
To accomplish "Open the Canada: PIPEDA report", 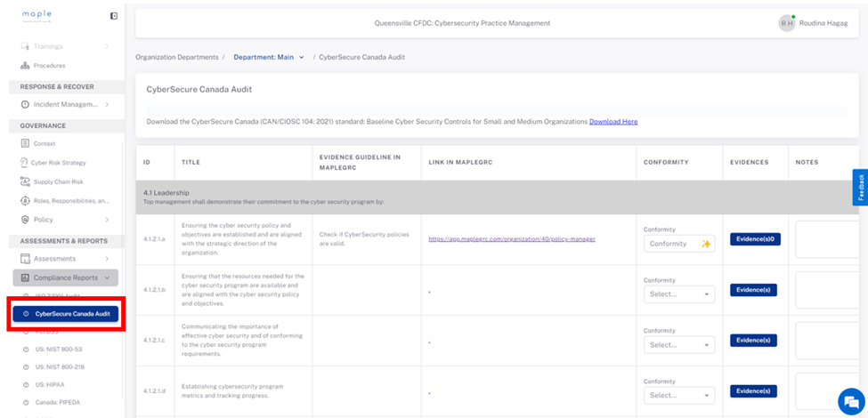I will pos(58,403).
